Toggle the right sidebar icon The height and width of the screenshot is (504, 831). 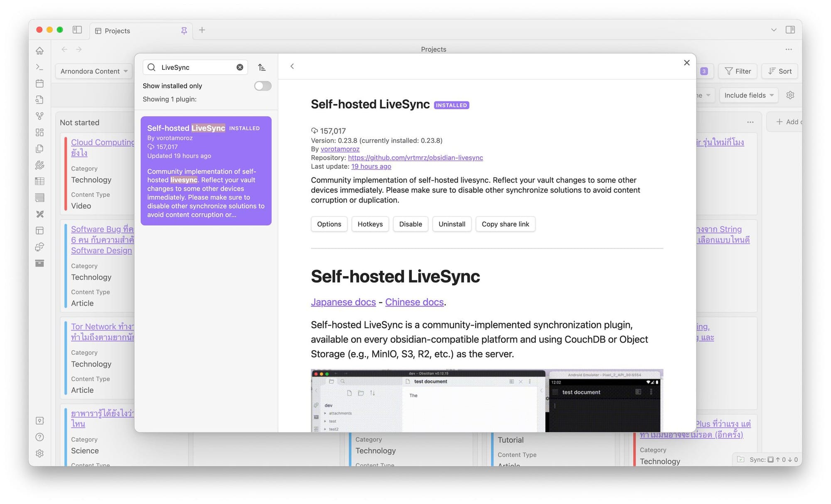pos(790,30)
